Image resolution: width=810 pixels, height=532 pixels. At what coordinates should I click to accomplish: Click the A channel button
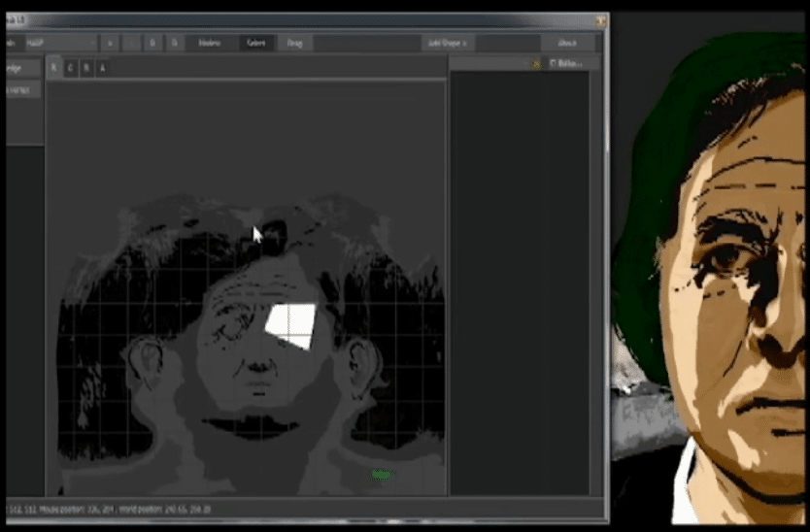[102, 67]
